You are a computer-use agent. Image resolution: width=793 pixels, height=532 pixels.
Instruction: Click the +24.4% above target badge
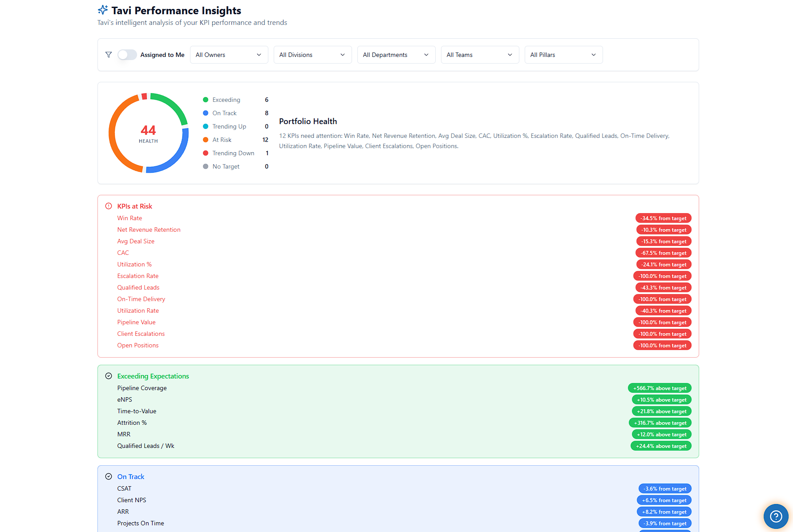(661, 446)
